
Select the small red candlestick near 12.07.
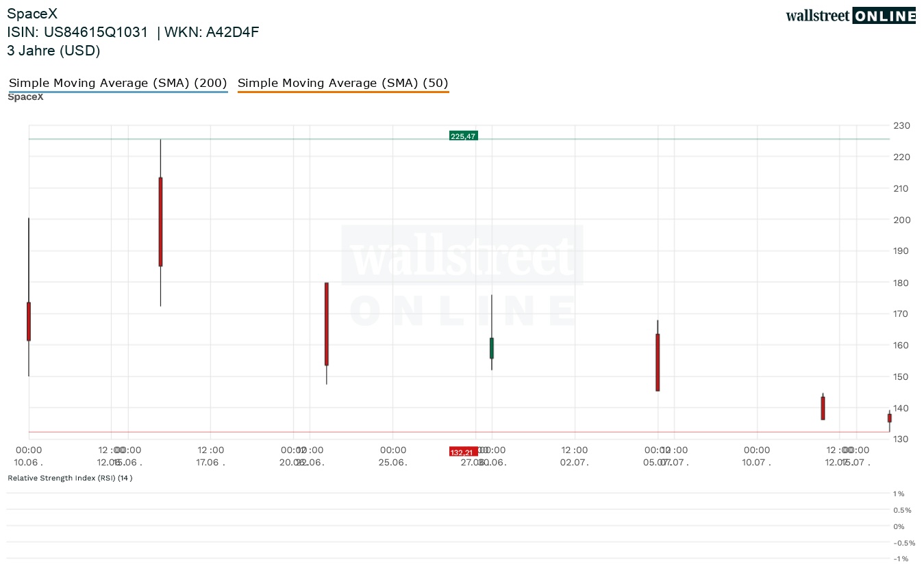point(823,408)
